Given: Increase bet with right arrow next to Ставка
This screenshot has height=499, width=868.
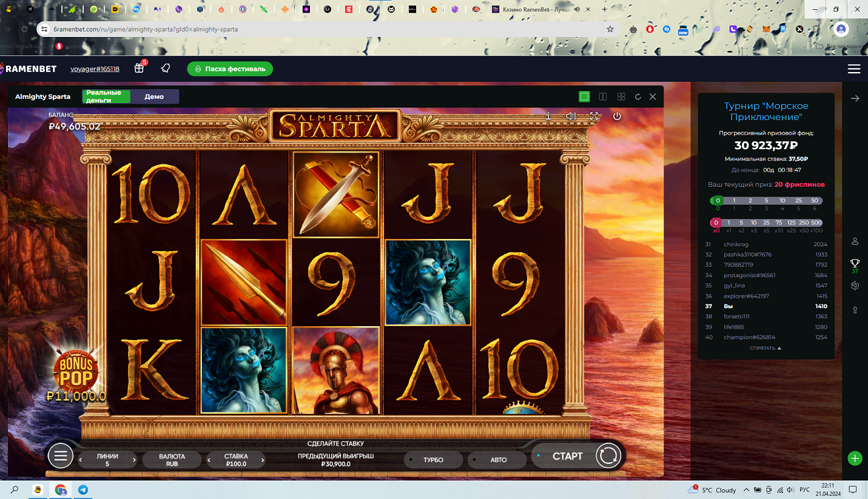Looking at the screenshot, I should coord(263,460).
